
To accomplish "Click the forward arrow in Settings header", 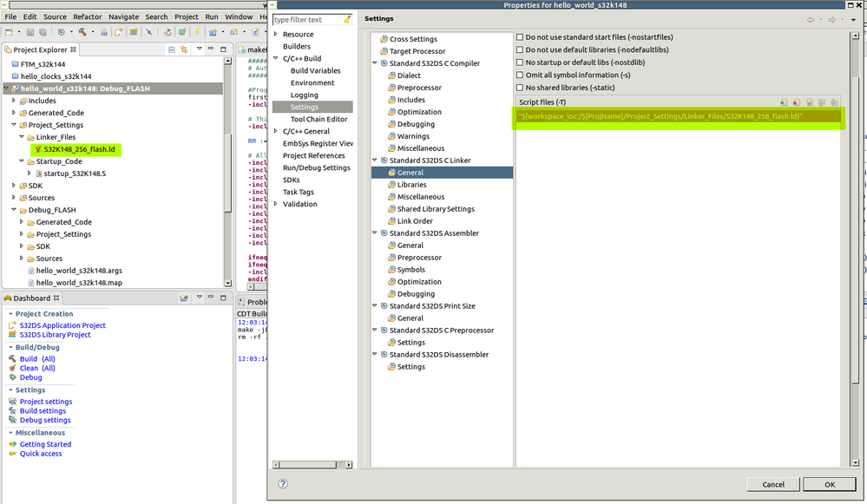I will [831, 19].
